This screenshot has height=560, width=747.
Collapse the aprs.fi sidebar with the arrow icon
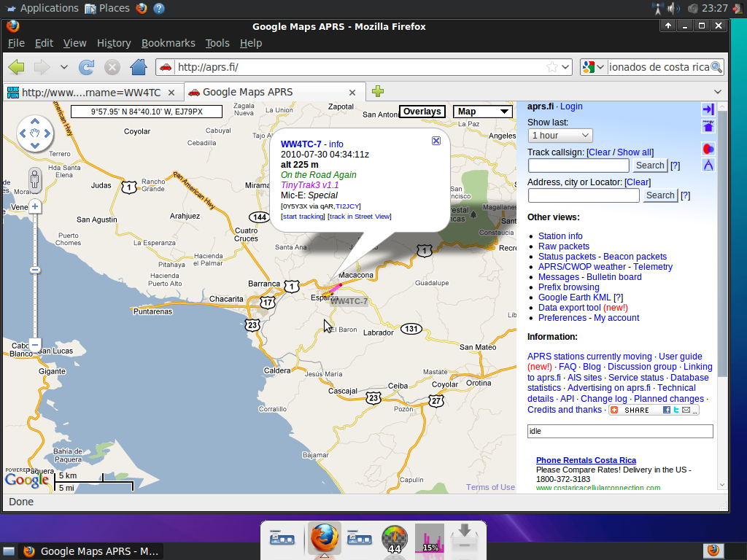708,109
